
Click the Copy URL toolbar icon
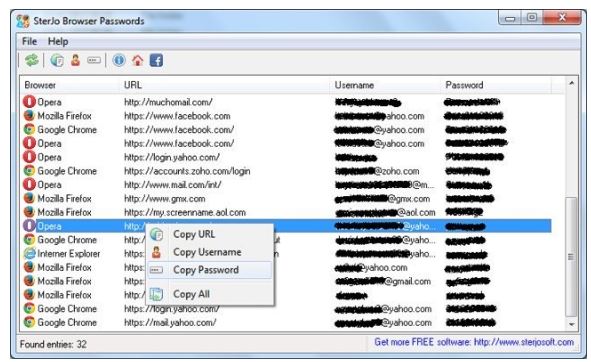click(x=57, y=60)
